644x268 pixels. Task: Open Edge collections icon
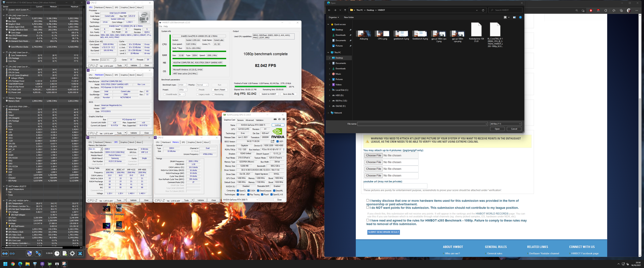point(621,11)
